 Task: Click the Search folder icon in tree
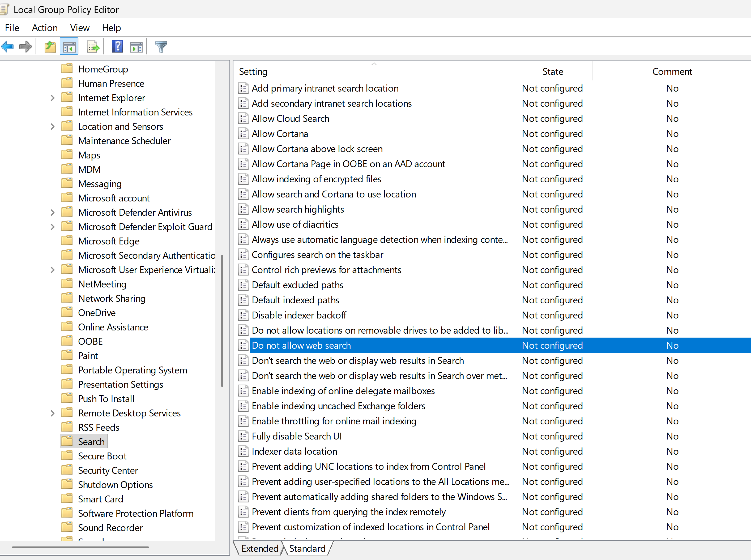click(67, 441)
